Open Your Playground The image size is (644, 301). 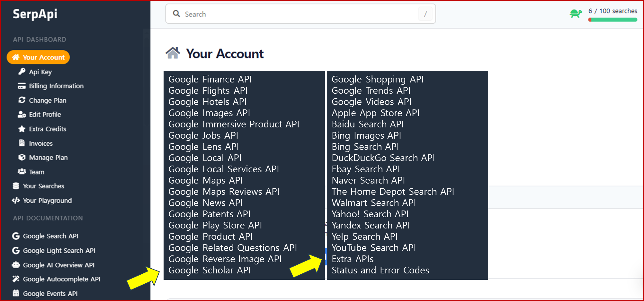[x=47, y=201]
